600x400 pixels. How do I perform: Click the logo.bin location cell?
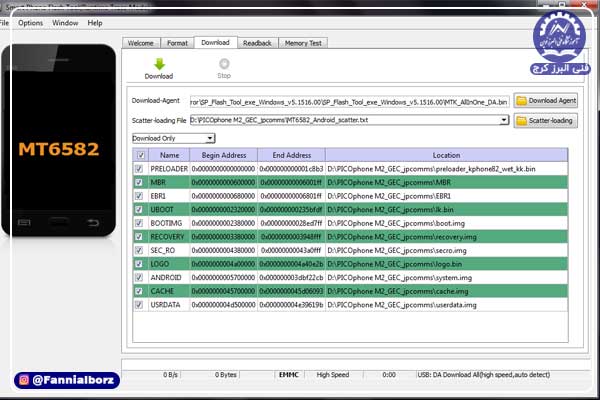pos(447,264)
